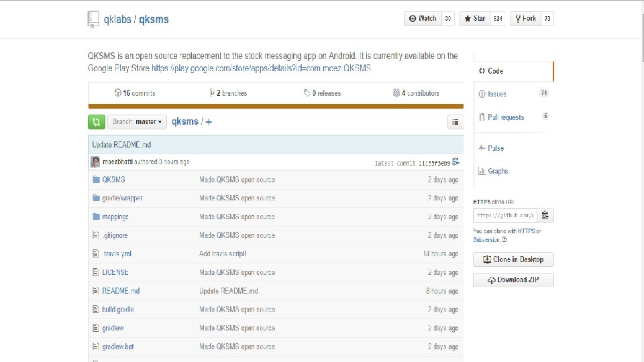
Task: Open latest commit hash 11c35f3eb9
Action: pyautogui.click(x=434, y=163)
